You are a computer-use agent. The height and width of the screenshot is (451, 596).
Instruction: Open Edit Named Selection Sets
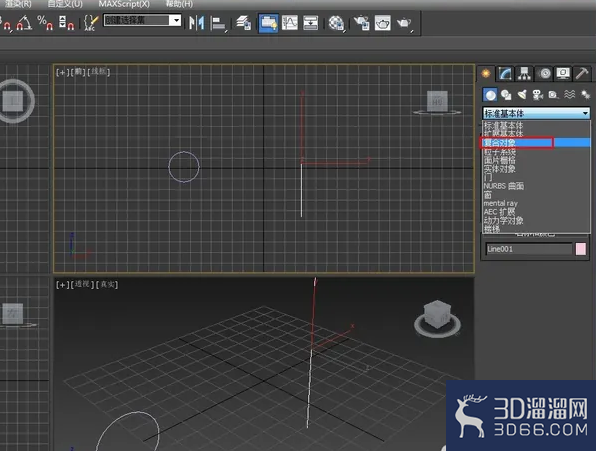(x=90, y=23)
